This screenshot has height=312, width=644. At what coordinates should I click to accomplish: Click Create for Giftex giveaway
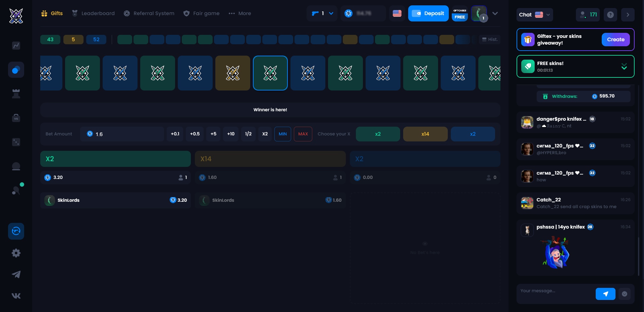616,40
